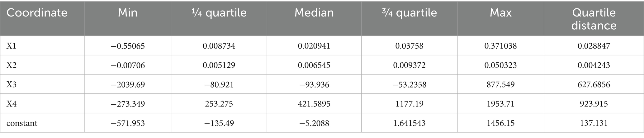
Task: Click constant median value −5.2088
Action: tap(314, 123)
